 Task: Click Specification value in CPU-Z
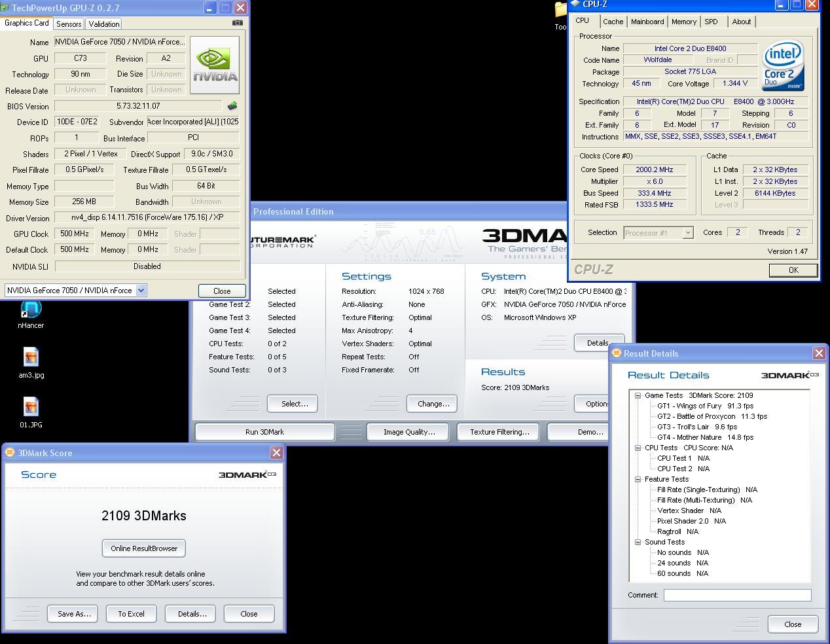tap(715, 101)
